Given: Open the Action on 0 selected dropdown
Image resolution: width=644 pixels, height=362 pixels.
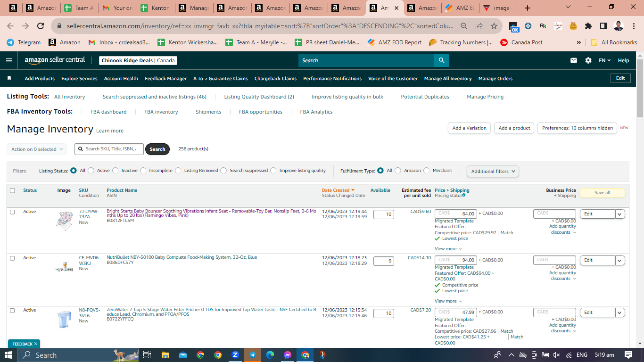Looking at the screenshot, I should (37, 149).
